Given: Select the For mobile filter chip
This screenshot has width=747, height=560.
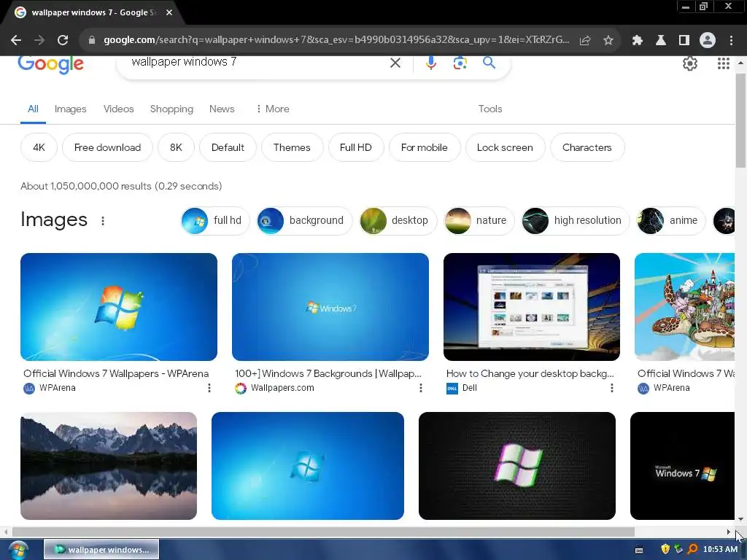Looking at the screenshot, I should (x=425, y=147).
